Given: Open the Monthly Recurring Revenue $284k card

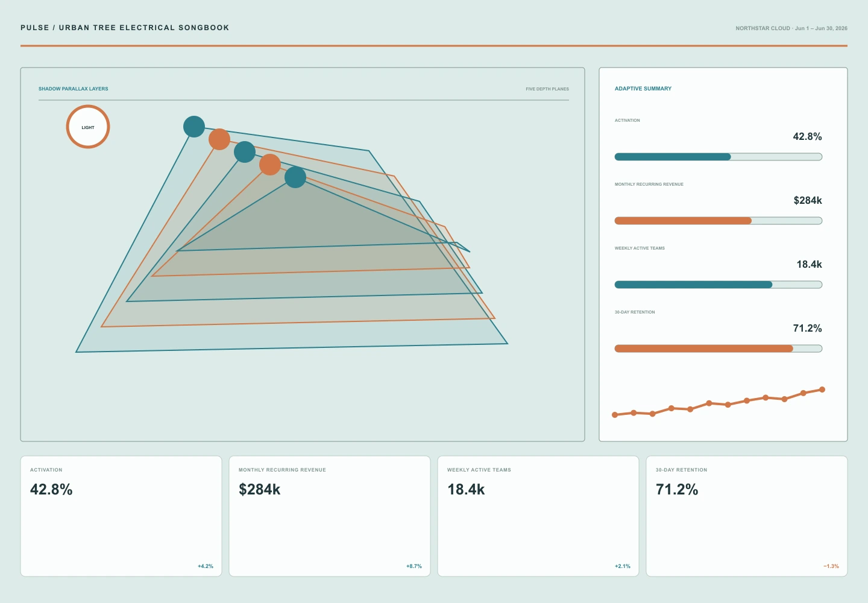Looking at the screenshot, I should click(330, 516).
